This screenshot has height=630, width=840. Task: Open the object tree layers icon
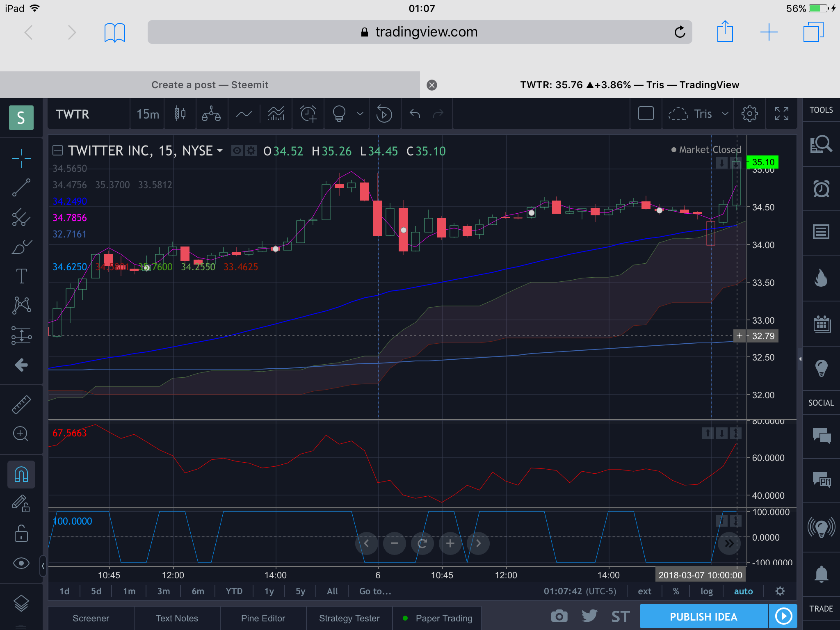(x=21, y=603)
